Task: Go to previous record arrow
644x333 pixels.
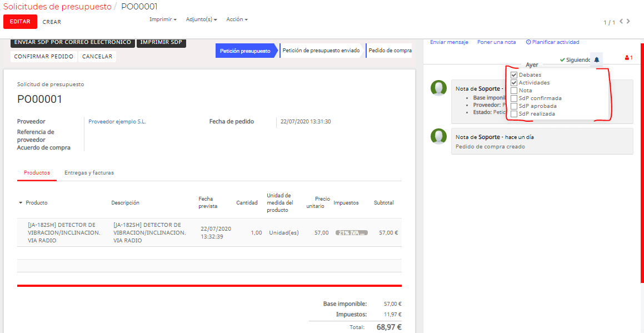Action: 621,21
